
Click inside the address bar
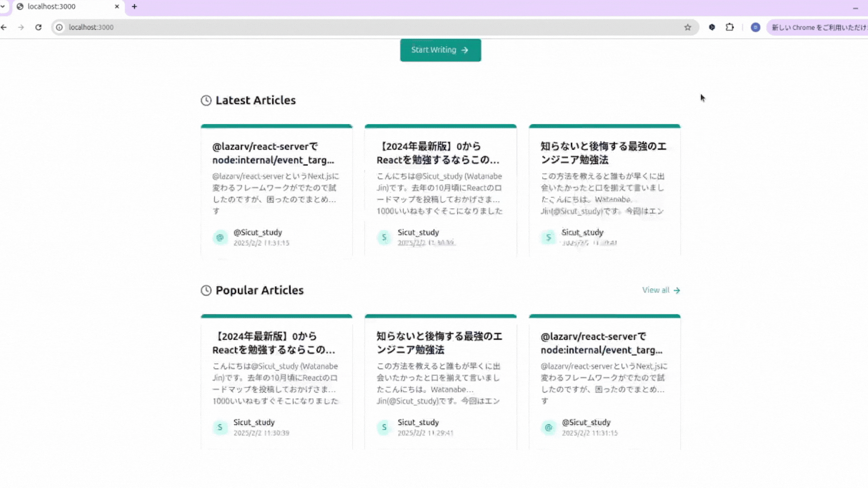[181, 27]
